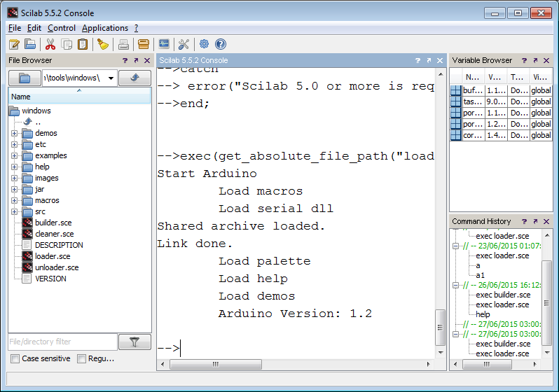Screen dimensions: 559x392
Task: Open the Module manager ATOMS icon
Action: 144,44
